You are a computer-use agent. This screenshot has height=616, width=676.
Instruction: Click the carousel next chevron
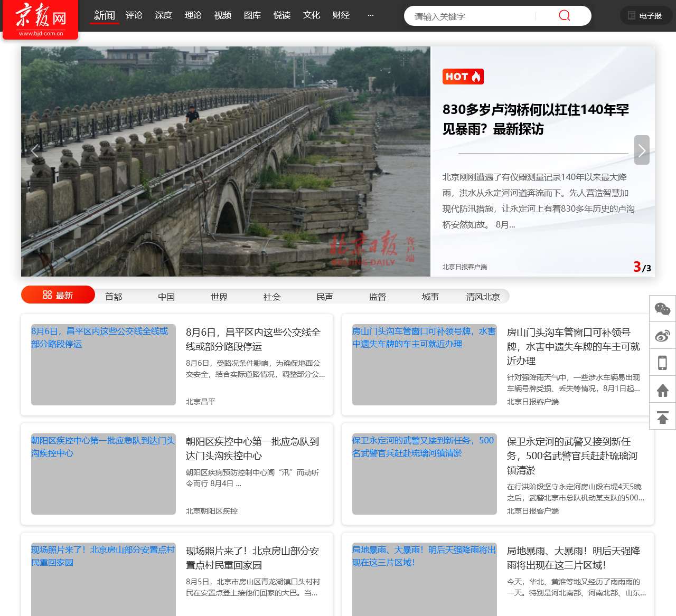[x=642, y=151]
